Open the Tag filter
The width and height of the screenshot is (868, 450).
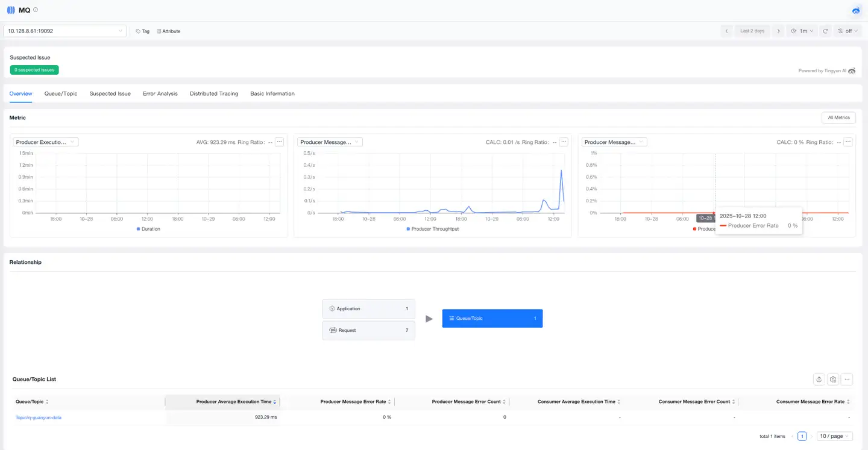[x=142, y=31]
